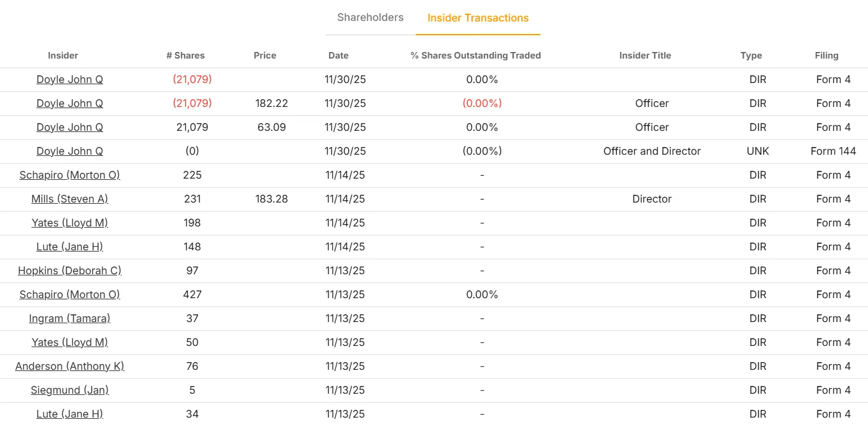Click Hopkins (Deborah C) insider name
Screen dimensions: 868x426
pyautogui.click(x=69, y=271)
